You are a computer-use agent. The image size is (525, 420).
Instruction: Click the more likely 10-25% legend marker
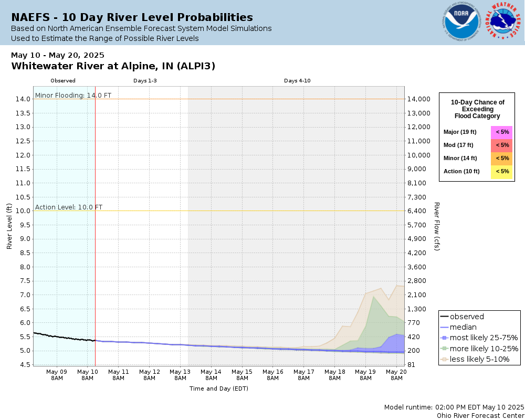[x=444, y=348]
